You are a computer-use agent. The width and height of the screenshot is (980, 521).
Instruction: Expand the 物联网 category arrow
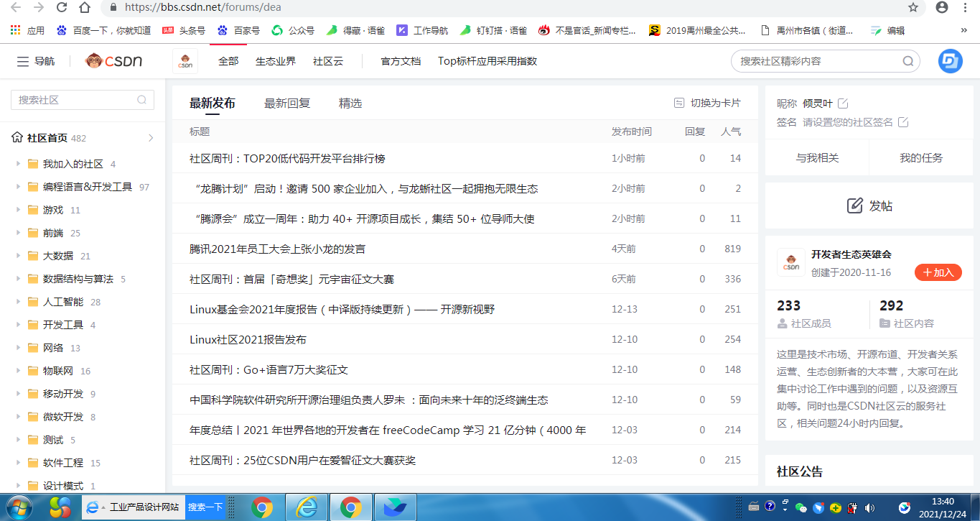[x=18, y=371]
